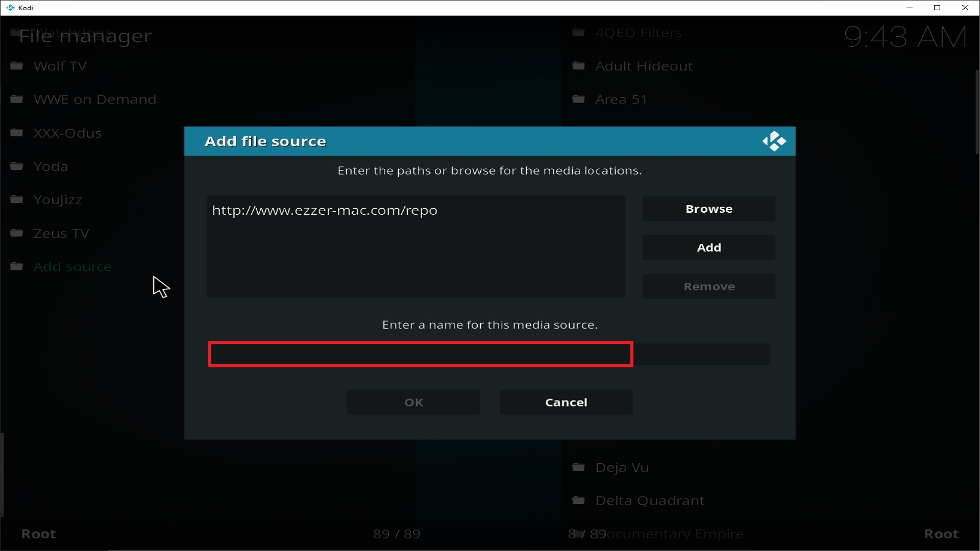980x551 pixels.
Task: Open the Area 51 folder icon
Action: point(578,99)
